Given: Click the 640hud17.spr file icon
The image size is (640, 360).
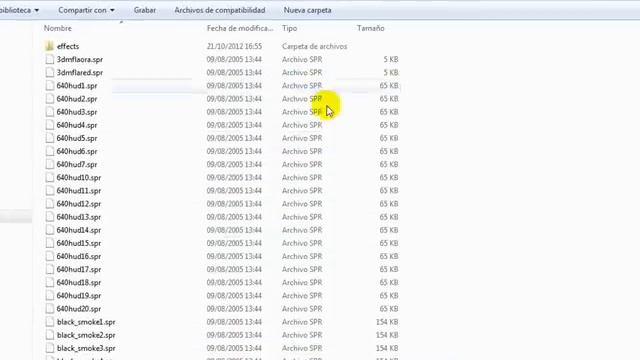Looking at the screenshot, I should coord(50,269).
